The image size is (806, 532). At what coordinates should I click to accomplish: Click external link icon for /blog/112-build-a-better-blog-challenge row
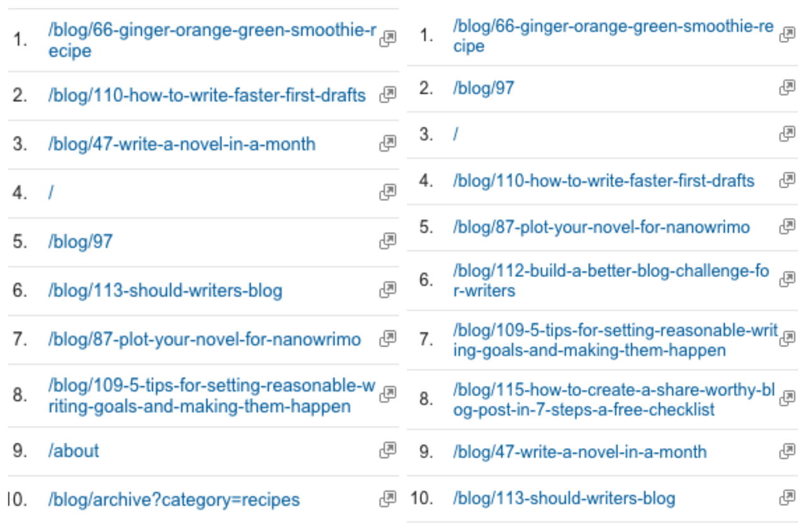pos(787,280)
